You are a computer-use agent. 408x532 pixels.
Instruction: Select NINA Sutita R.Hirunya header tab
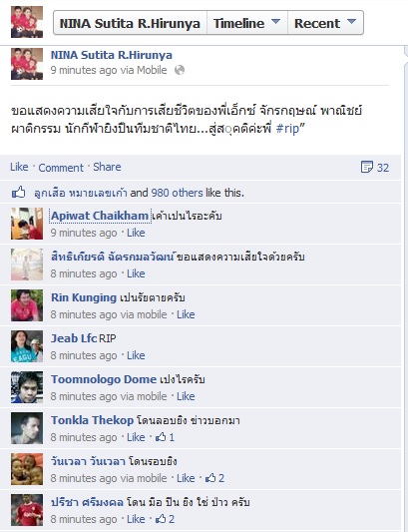130,23
